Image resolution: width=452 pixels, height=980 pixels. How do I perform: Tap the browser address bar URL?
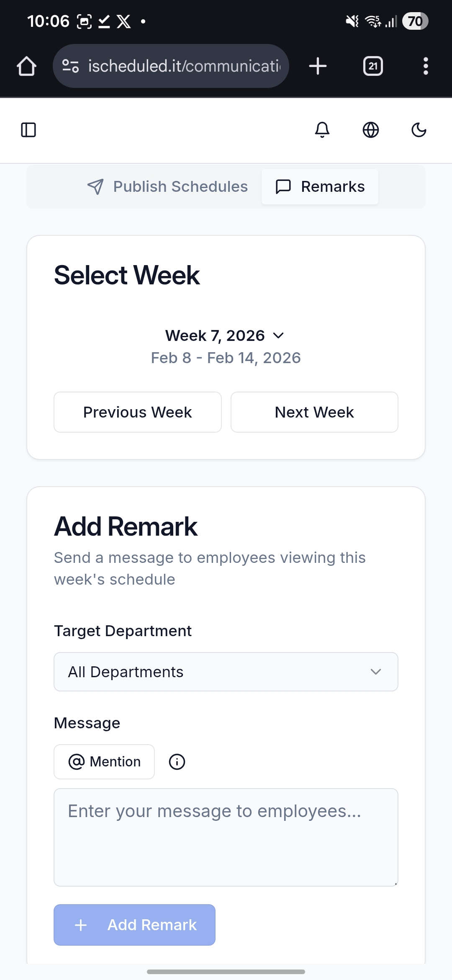[184, 66]
